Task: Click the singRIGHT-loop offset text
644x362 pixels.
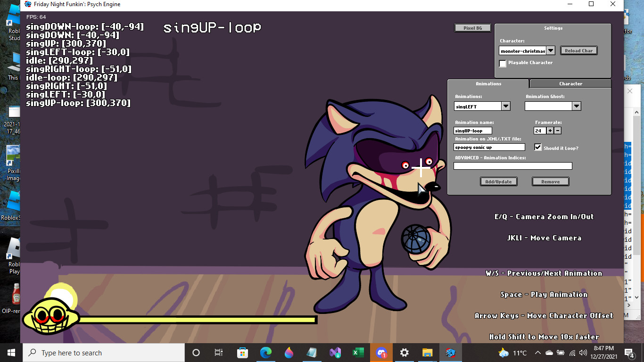Action: point(79,69)
